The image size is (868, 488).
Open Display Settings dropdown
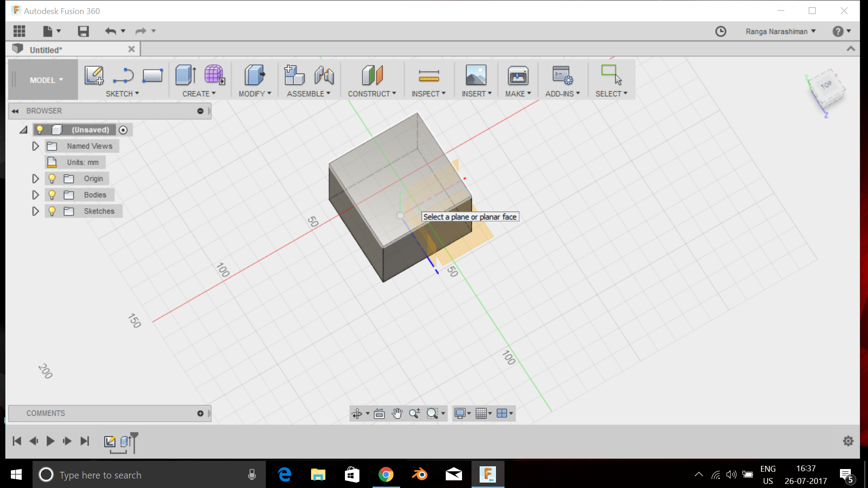462,413
